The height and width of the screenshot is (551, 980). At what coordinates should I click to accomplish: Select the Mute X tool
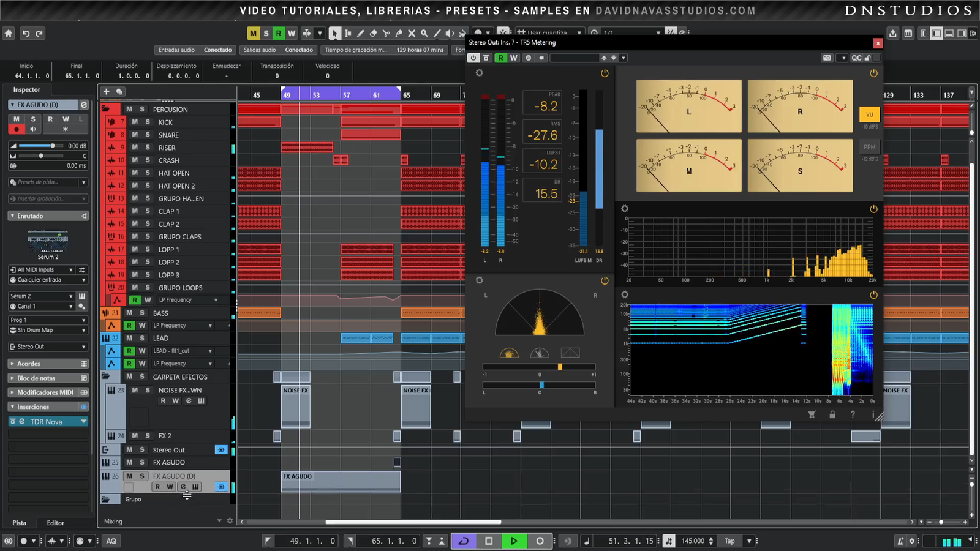[x=412, y=34]
